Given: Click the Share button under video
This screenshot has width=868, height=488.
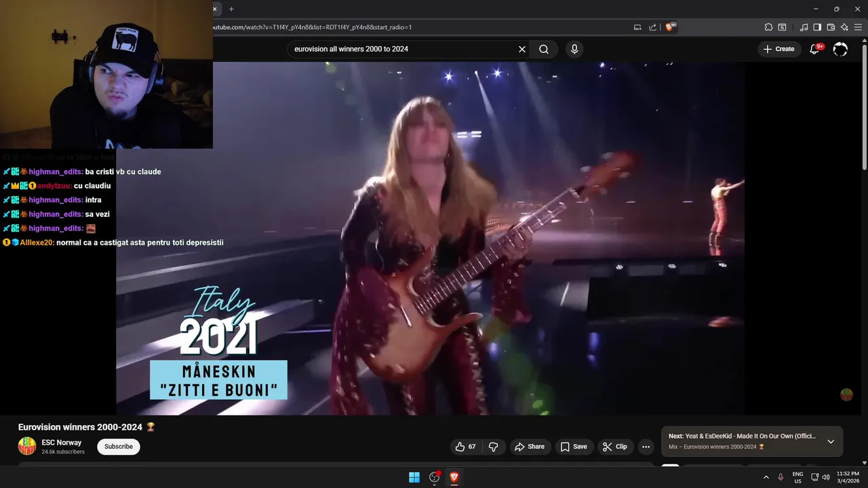Looking at the screenshot, I should pyautogui.click(x=530, y=447).
